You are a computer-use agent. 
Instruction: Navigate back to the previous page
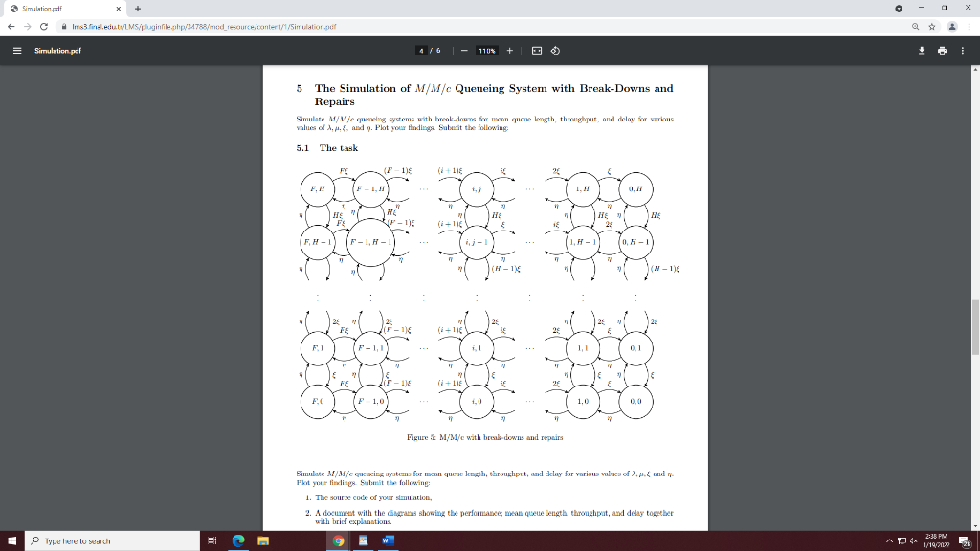(12, 28)
